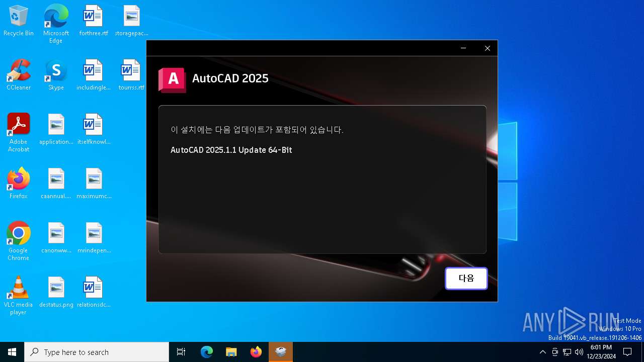Open Adobe Acrobat desktop shortcut

pos(19,132)
